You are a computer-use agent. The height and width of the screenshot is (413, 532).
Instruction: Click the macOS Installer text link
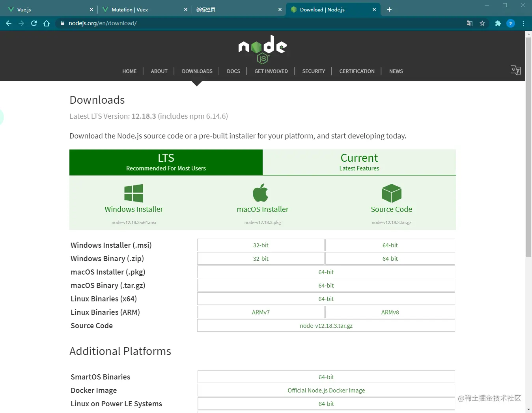[263, 209]
